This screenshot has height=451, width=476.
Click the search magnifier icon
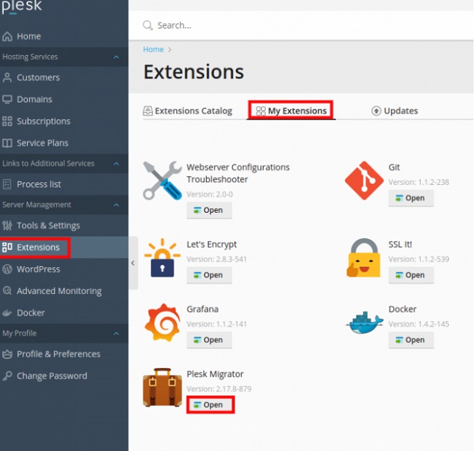coord(148,26)
